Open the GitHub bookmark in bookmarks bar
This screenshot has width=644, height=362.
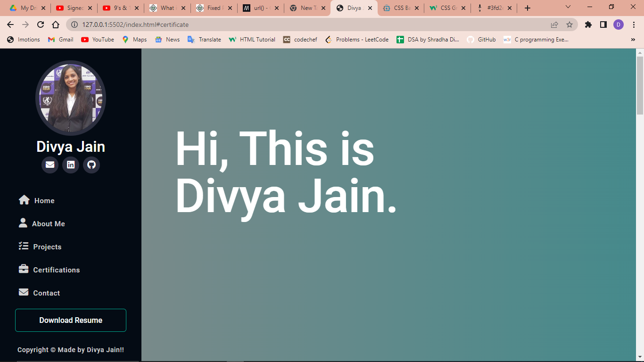tap(481, 40)
